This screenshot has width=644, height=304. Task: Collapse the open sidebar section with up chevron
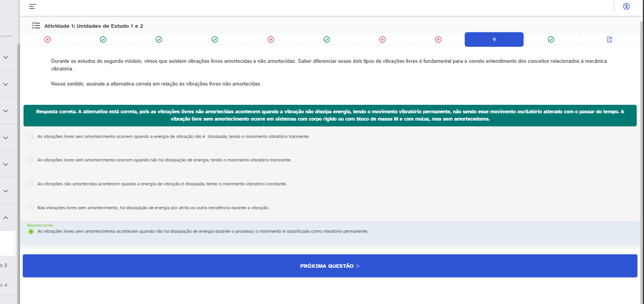click(6, 218)
